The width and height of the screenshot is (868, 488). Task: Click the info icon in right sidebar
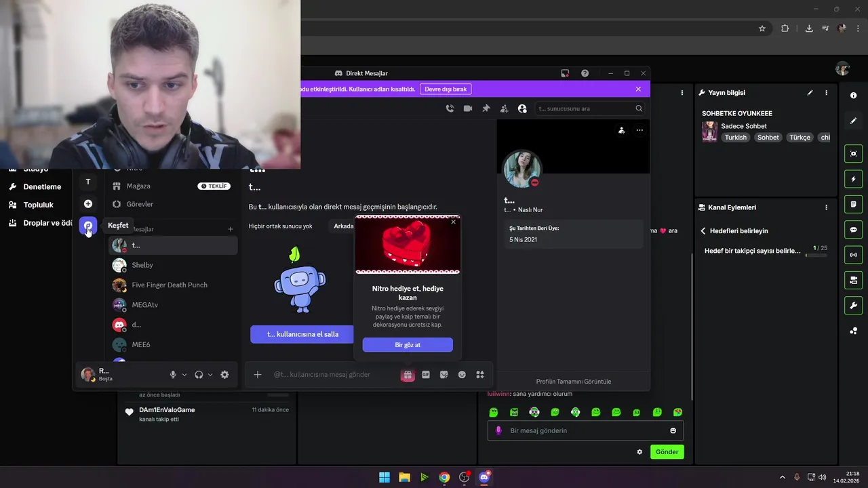(854, 96)
